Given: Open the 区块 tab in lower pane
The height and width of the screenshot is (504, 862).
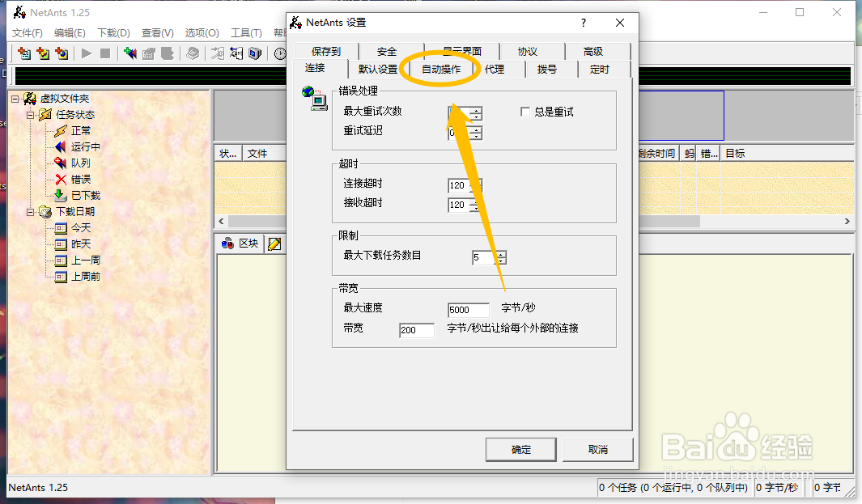Looking at the screenshot, I should [240, 244].
